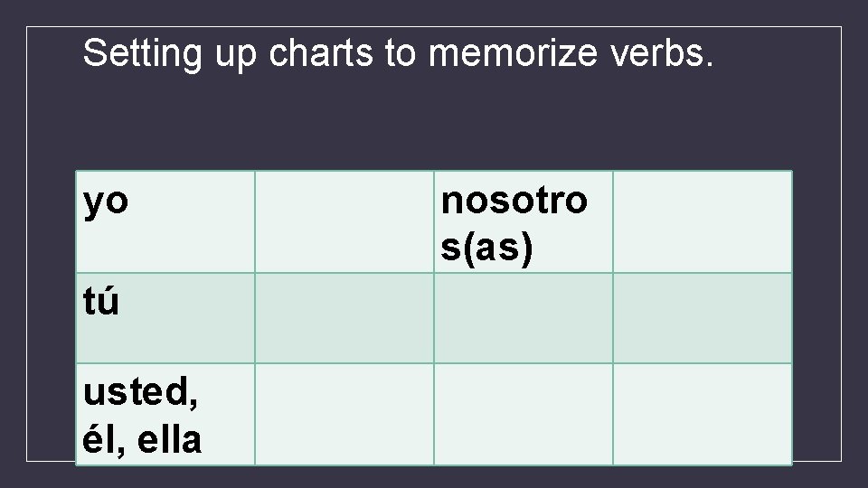
Task: Select the last cell in the bottom row
Action: click(702, 414)
